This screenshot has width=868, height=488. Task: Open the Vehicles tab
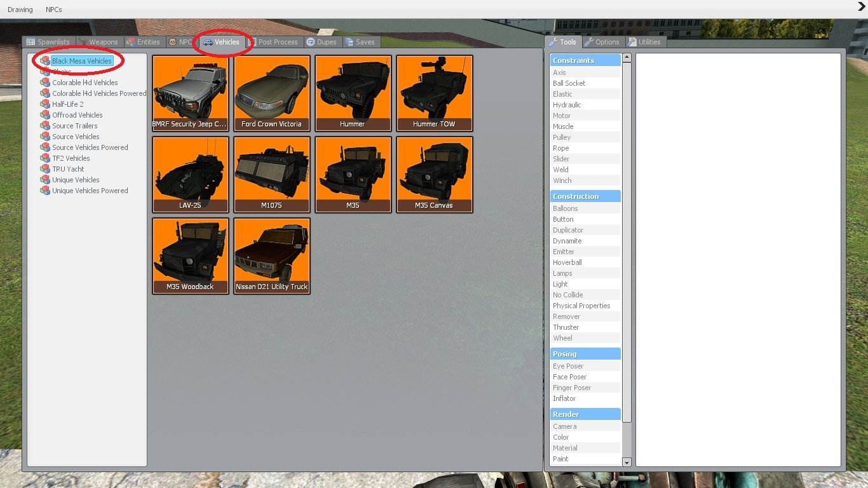(222, 42)
